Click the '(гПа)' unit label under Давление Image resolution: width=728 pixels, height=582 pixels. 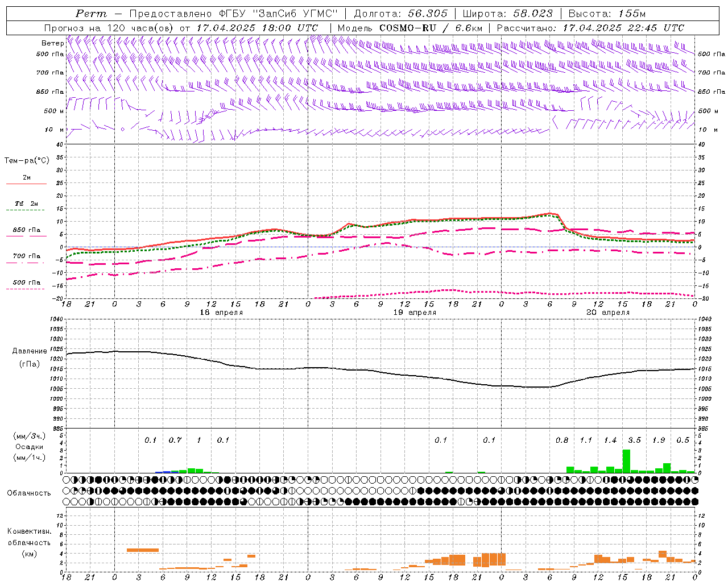(x=29, y=364)
